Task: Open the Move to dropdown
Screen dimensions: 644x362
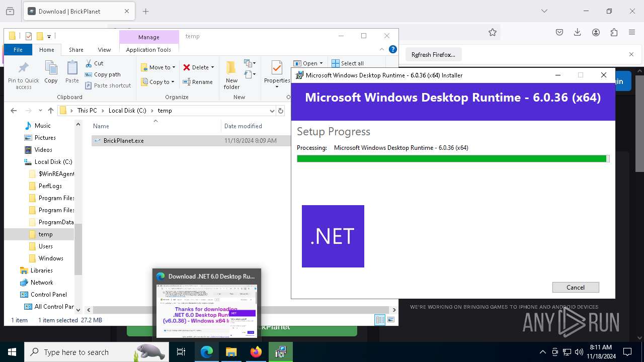Action: click(x=158, y=67)
